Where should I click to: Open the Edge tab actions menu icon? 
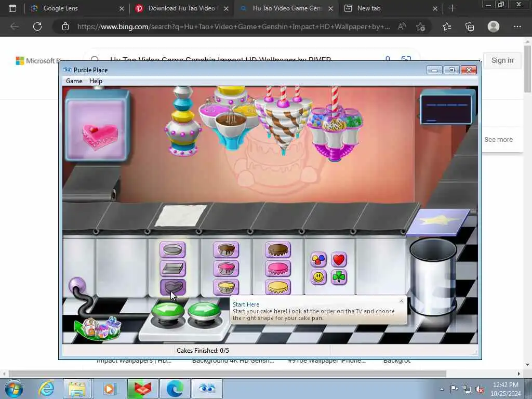(12, 8)
